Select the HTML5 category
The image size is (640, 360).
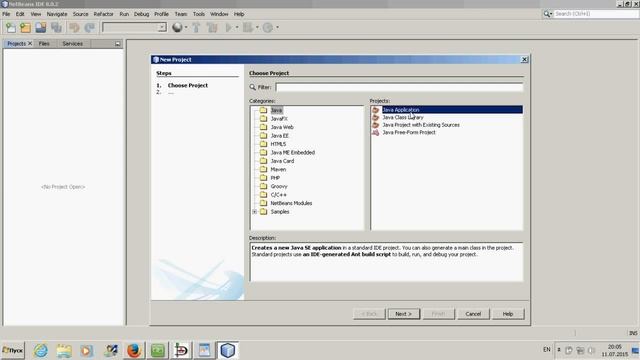278,144
